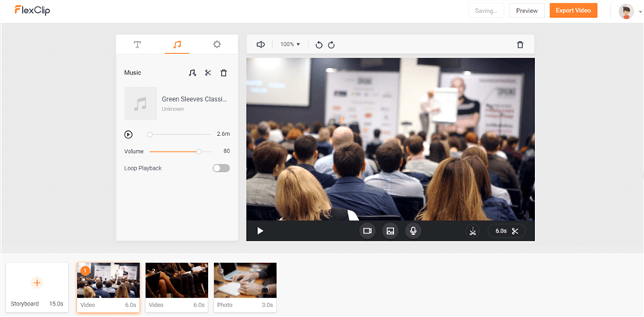Expand the 100% zoom dropdown
Viewport: 644px width, 317px height.
tap(290, 44)
